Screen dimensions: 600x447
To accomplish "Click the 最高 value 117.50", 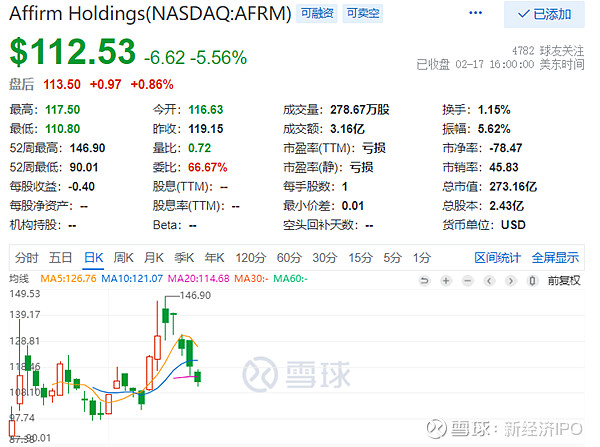I will pos(63,110).
